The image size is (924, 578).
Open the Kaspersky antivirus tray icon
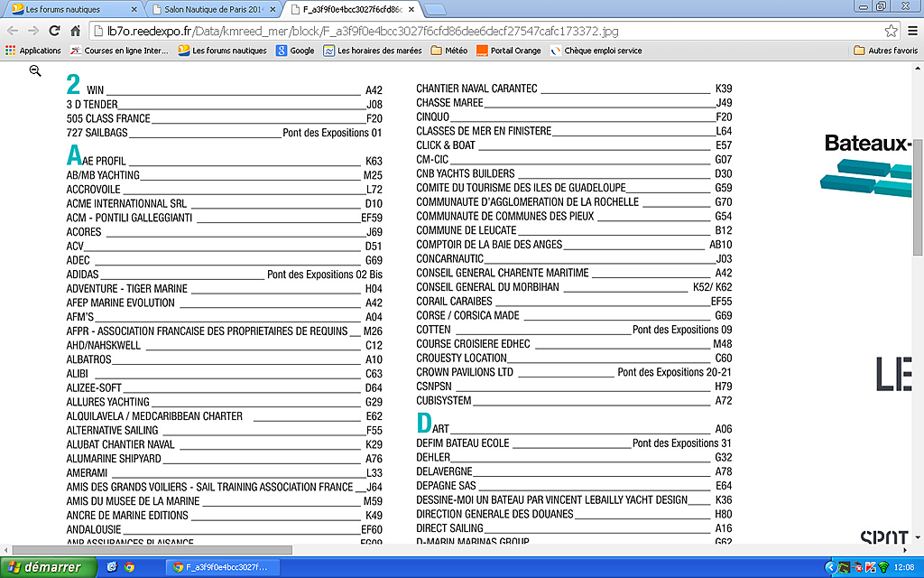click(871, 567)
